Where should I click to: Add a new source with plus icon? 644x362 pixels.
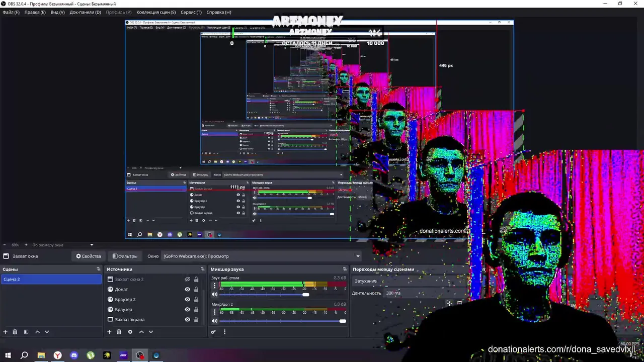point(109,332)
